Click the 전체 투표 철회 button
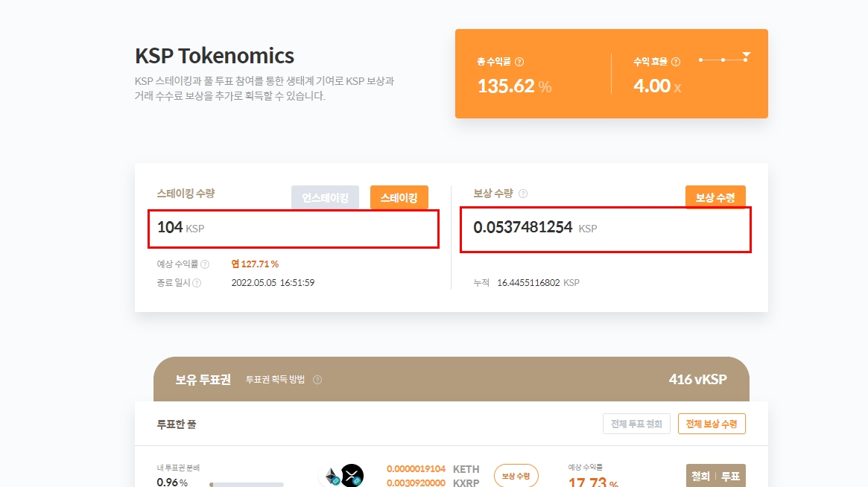868x487 pixels. point(636,424)
